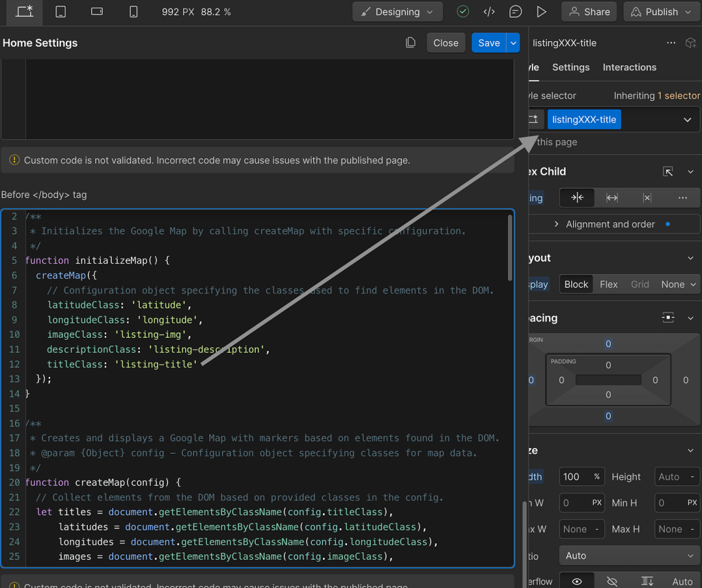The width and height of the screenshot is (702, 588).
Task: Click the Width input field
Action: 574,477
